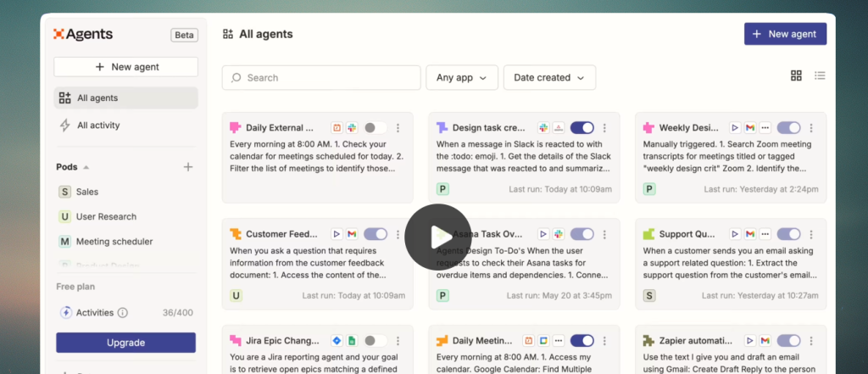Toggle the Asana Task agent switch
This screenshot has width=868, height=374.
pyautogui.click(x=581, y=234)
